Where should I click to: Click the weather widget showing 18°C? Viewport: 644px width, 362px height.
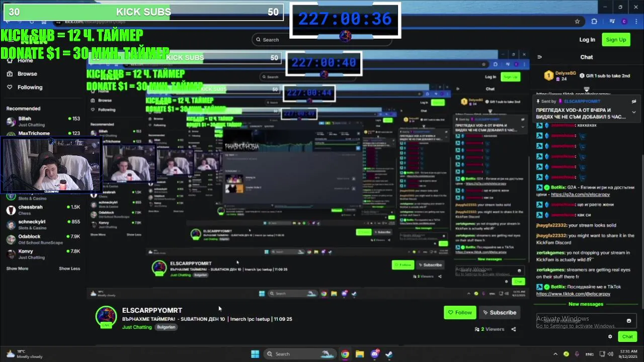(x=24, y=354)
